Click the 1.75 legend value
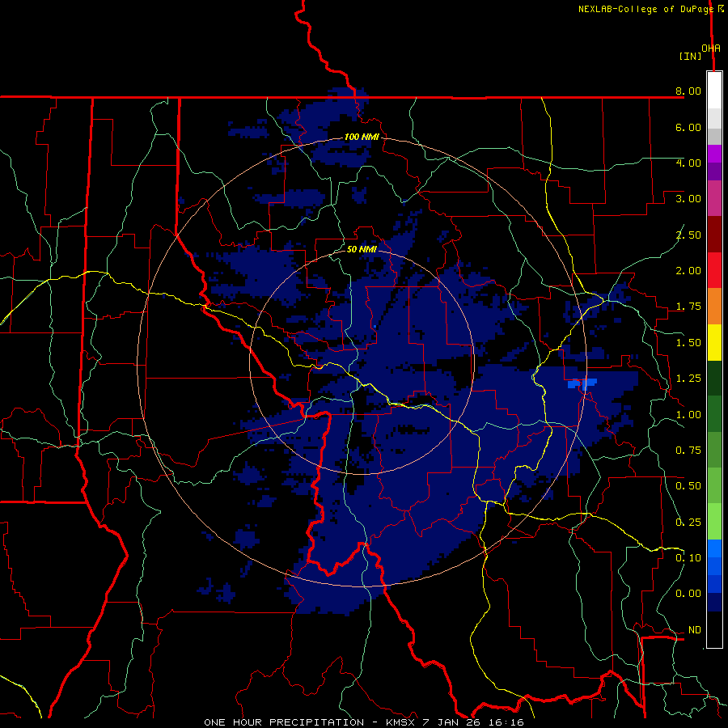This screenshot has height=728, width=728. pos(688,307)
